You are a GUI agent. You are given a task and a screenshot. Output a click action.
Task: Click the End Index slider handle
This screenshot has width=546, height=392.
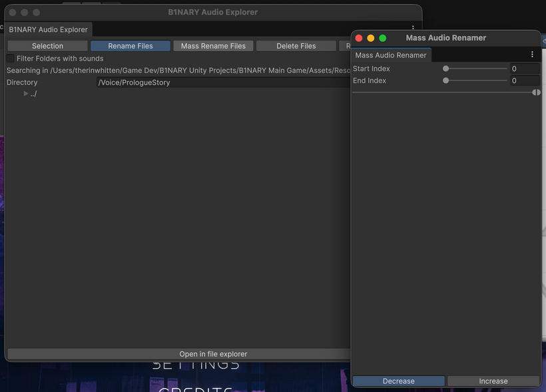pyautogui.click(x=446, y=81)
